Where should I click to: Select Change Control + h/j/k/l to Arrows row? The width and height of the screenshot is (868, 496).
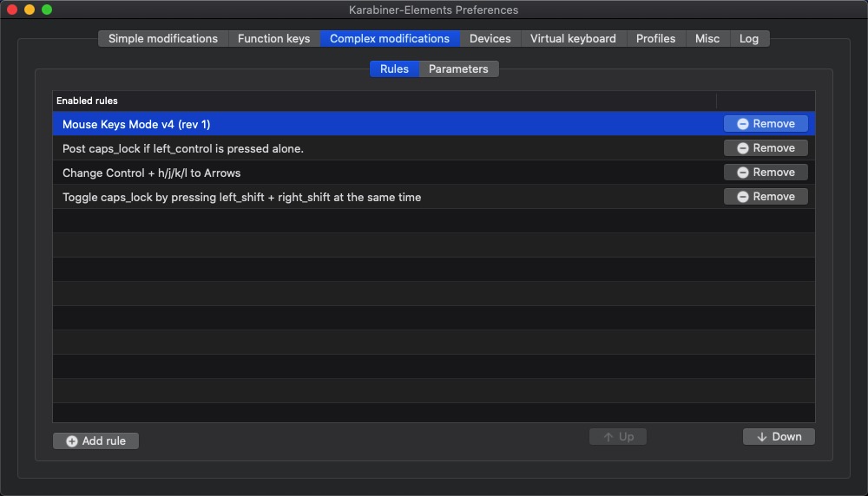click(433, 173)
